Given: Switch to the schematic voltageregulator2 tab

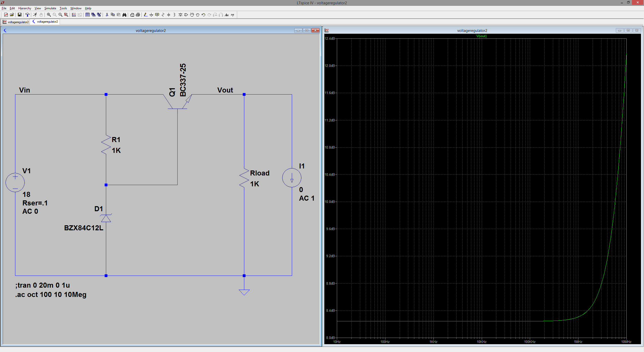Looking at the screenshot, I should click(x=45, y=22).
